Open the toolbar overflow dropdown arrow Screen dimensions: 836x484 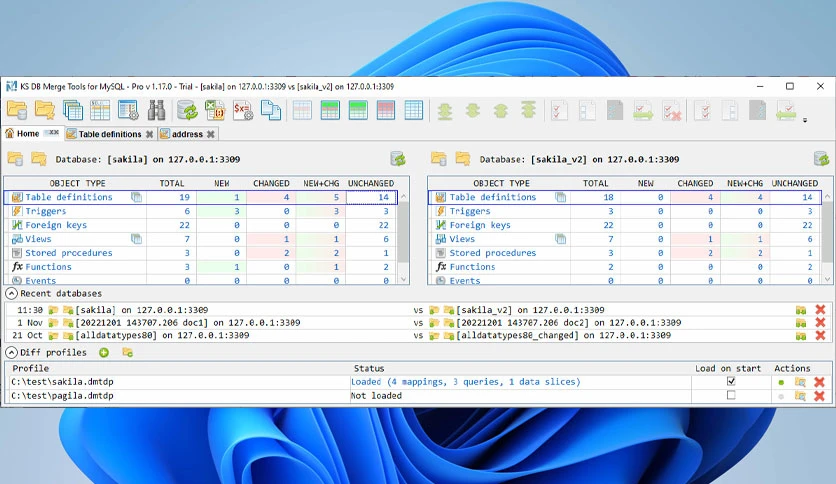pos(805,120)
